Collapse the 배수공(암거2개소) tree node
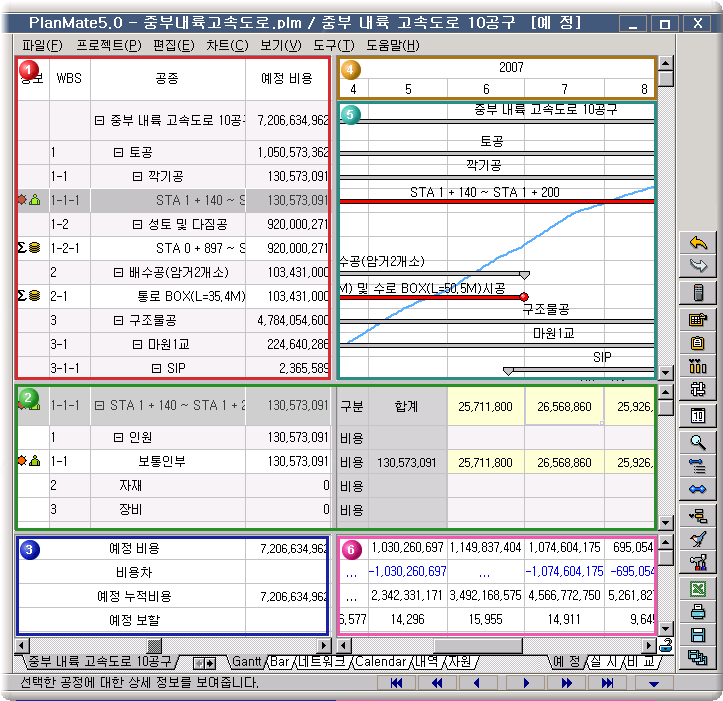 click(x=119, y=272)
